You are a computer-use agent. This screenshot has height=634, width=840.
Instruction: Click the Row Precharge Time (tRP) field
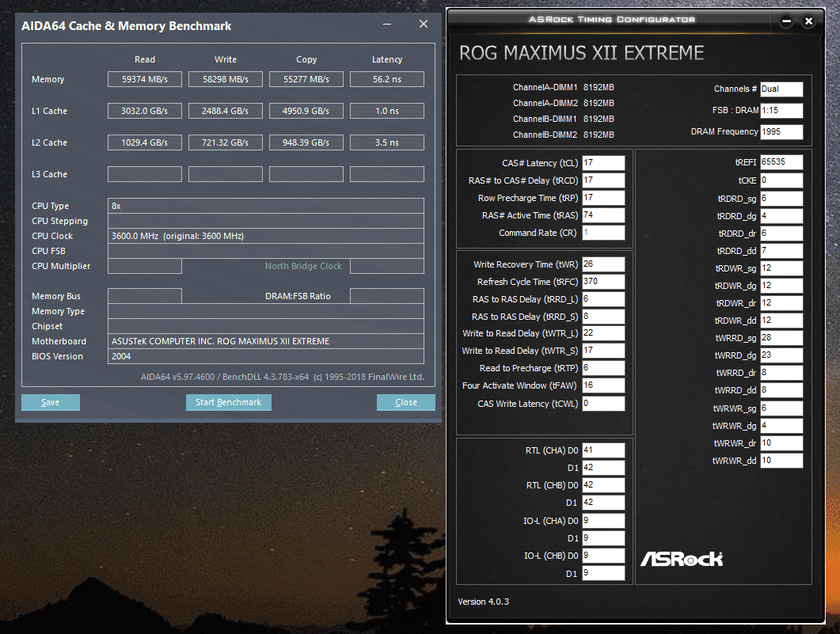(603, 198)
